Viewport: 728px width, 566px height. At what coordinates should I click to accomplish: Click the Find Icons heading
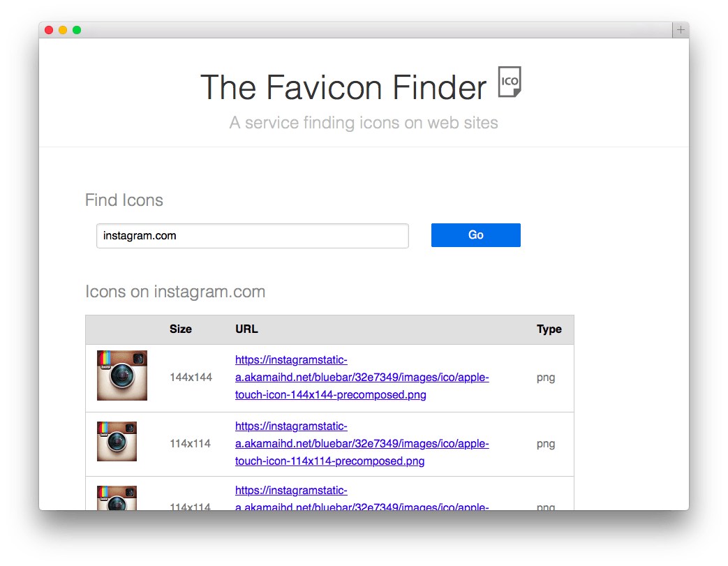tap(124, 200)
